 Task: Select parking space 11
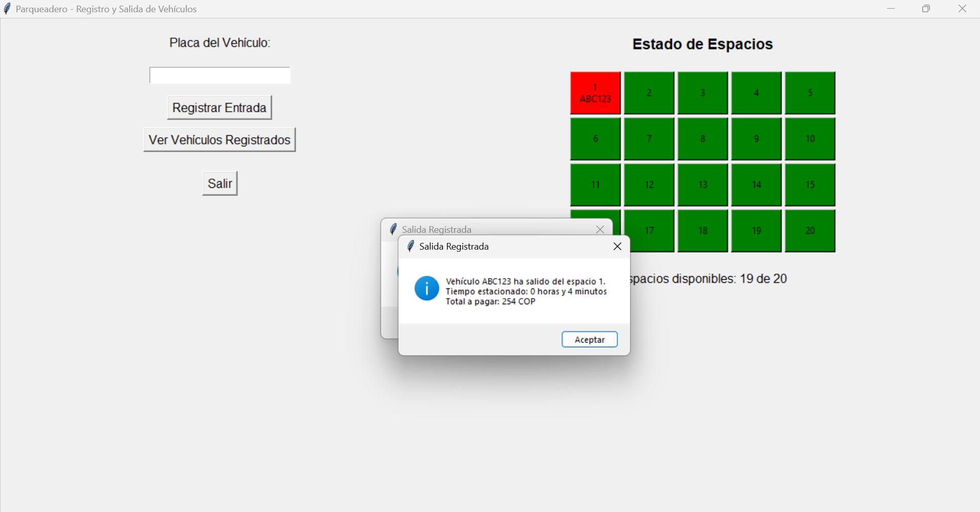pyautogui.click(x=595, y=185)
